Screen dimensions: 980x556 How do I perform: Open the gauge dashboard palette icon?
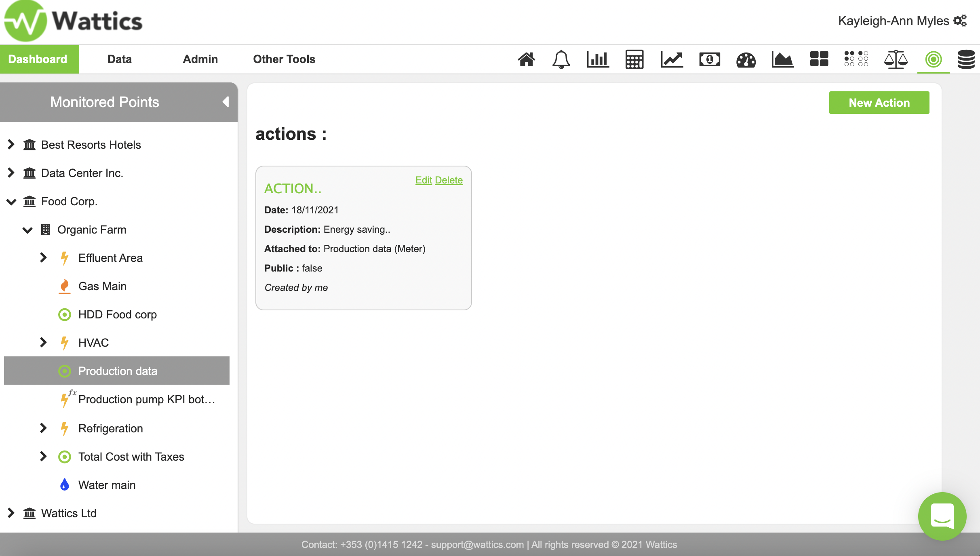click(746, 60)
